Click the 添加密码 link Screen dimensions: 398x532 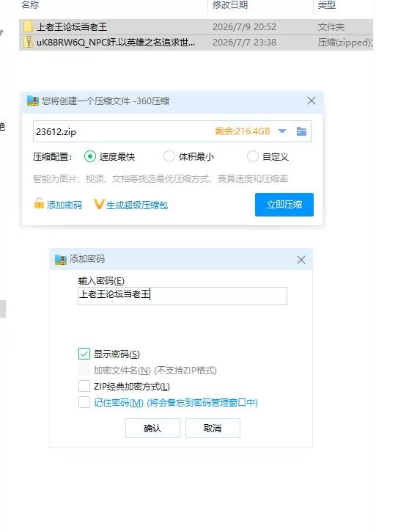[65, 205]
